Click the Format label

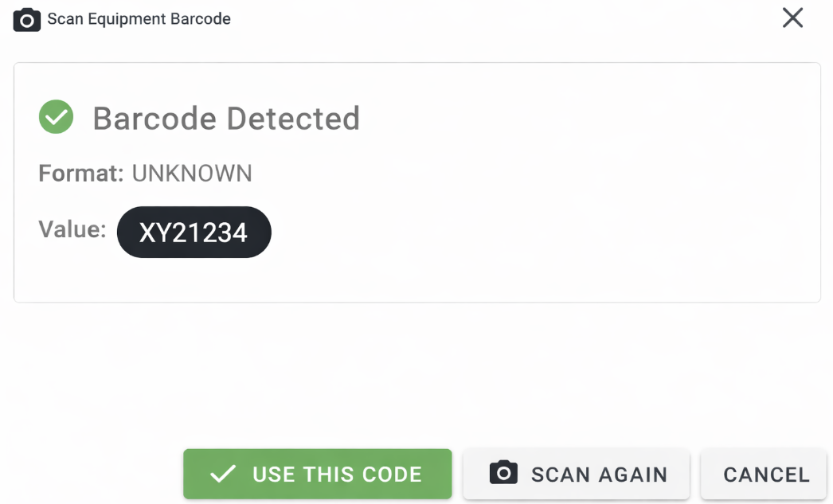click(x=81, y=173)
